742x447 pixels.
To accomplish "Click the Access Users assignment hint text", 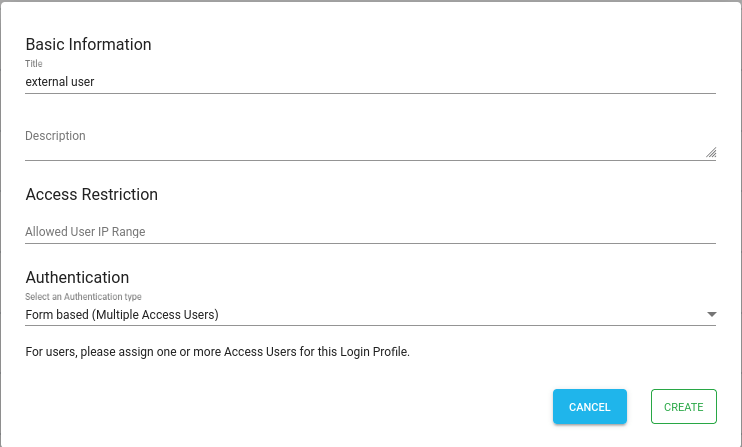I will pos(217,352).
